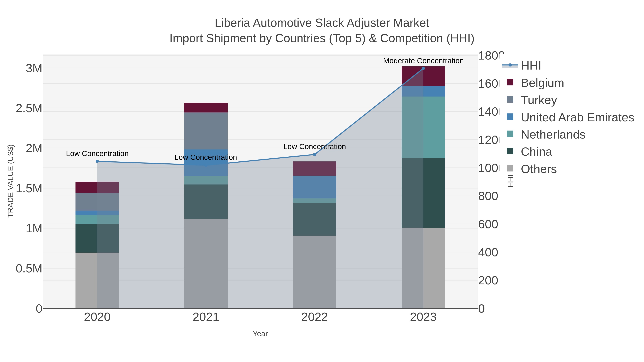The width and height of the screenshot is (644, 362).
Task: Click the Turkey gray-blue legend swatch
Action: click(510, 99)
